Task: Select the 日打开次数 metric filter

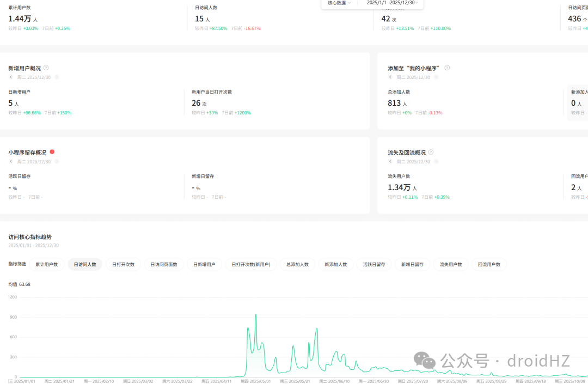Action: (124, 264)
